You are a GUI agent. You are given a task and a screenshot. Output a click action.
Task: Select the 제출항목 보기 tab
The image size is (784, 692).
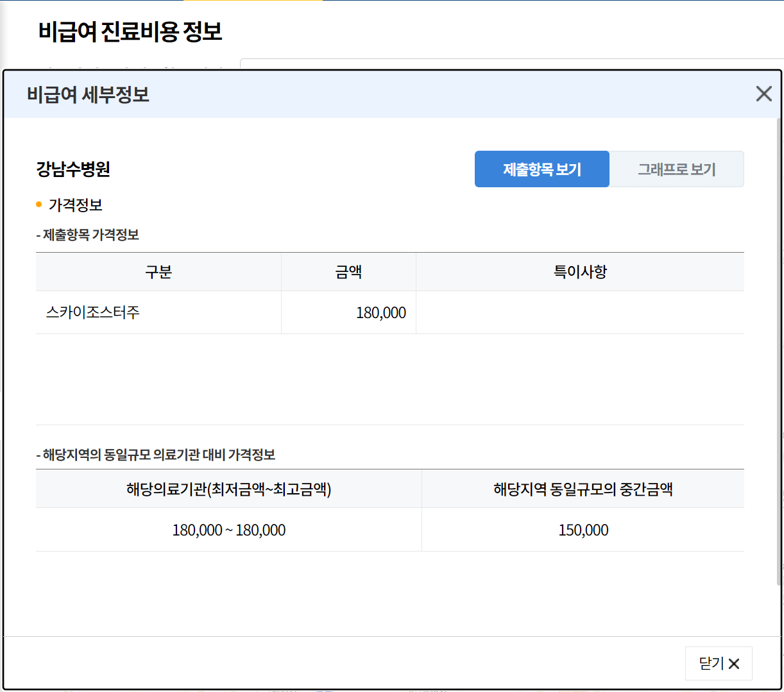[542, 169]
